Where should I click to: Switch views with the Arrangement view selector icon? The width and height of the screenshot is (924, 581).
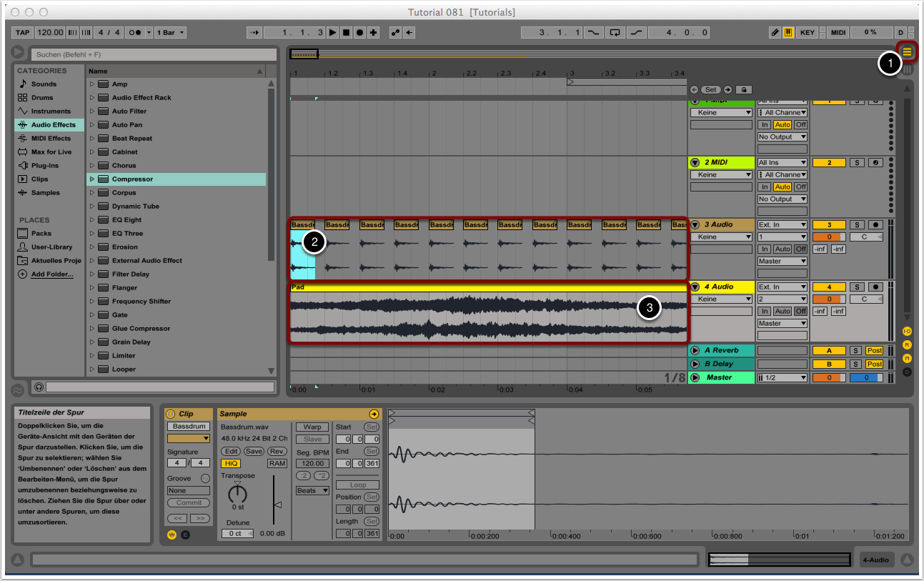(908, 51)
